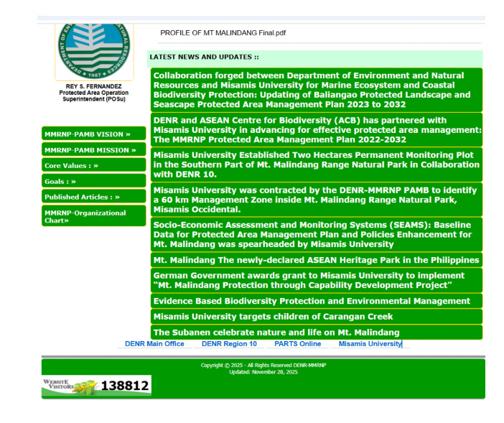
Task: Open Two Hectares Permanent Monitoring Plot news
Action: 317,164
